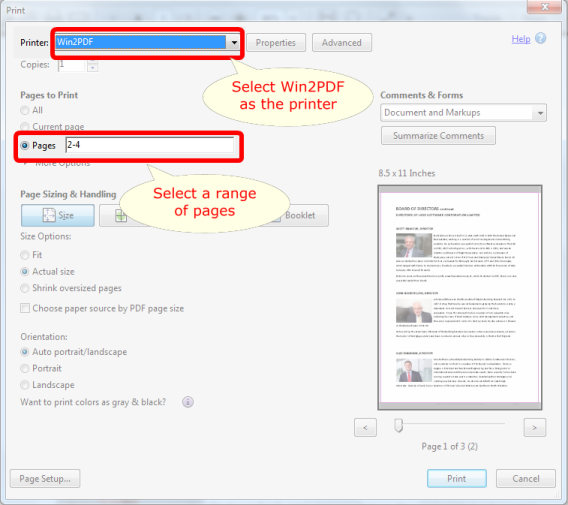Enable Choose paper source by PDF page size
Screen dimensions: 568x505
click(25, 308)
